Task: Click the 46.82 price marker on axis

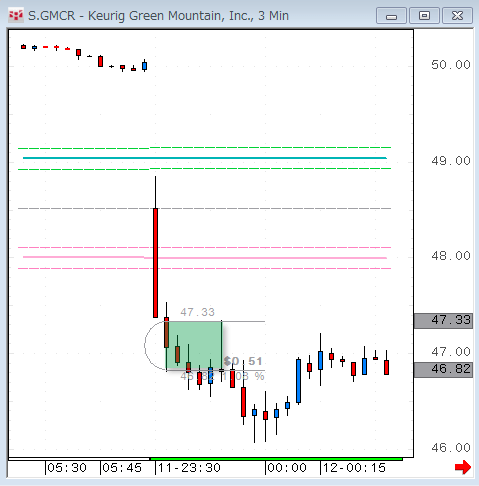Action: pyautogui.click(x=443, y=369)
